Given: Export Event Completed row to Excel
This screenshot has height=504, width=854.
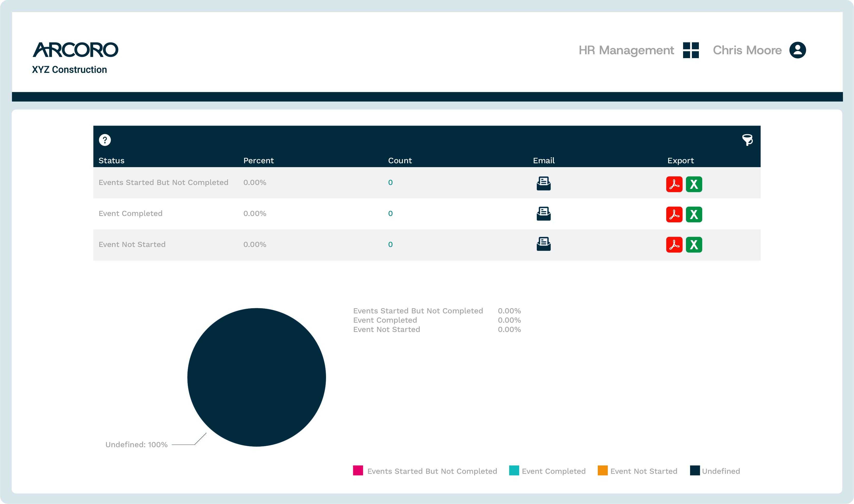Looking at the screenshot, I should 694,215.
